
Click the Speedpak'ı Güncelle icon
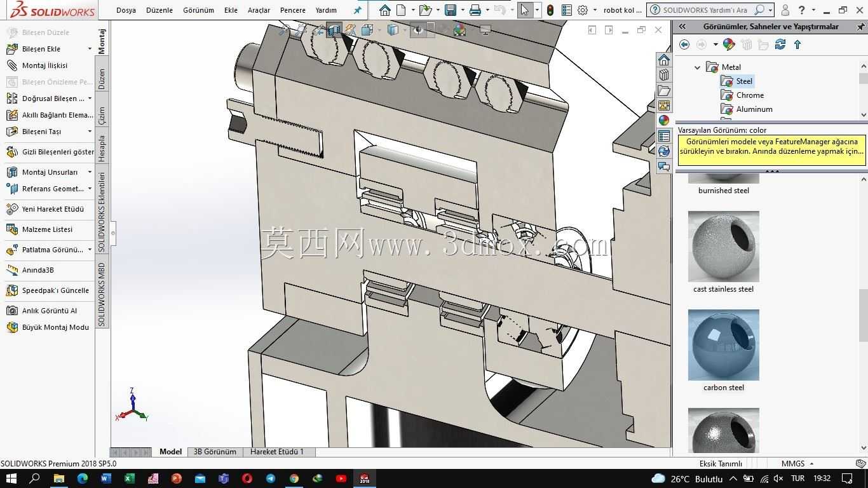[x=12, y=290]
